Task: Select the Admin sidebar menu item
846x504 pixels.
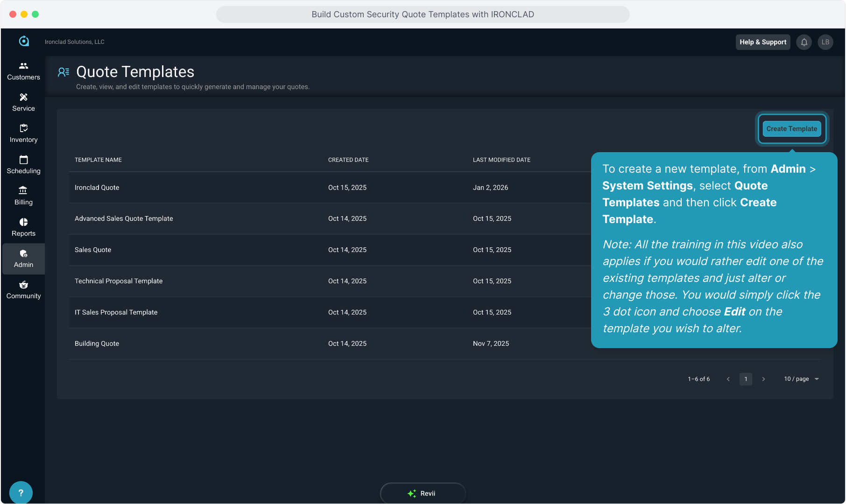Action: point(23,259)
